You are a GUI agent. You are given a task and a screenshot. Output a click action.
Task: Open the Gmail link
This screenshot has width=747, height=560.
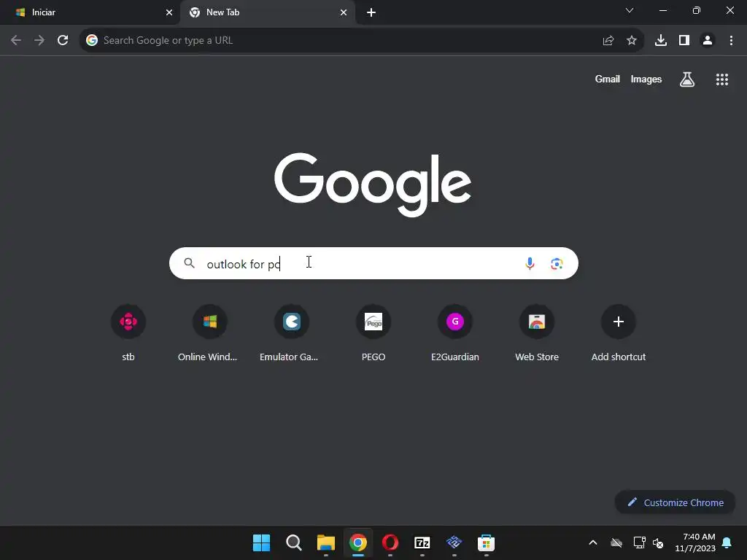point(608,79)
